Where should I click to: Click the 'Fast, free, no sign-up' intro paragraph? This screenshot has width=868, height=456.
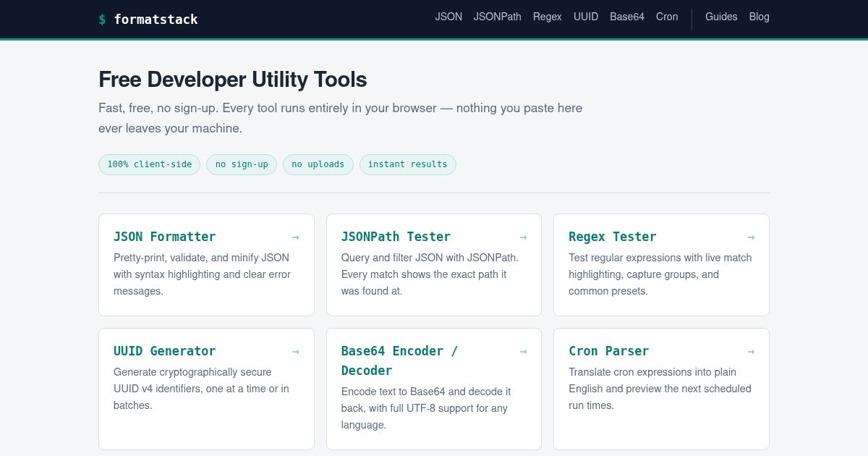[340, 119]
